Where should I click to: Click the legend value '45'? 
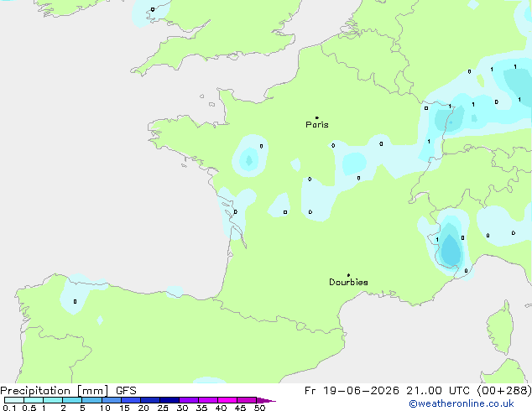click(x=240, y=408)
